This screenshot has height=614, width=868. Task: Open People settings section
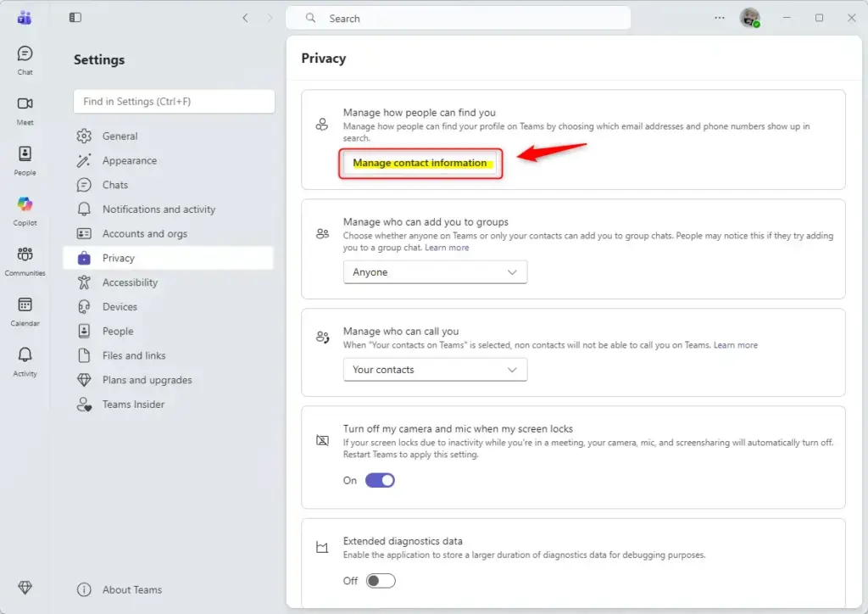[169, 331]
